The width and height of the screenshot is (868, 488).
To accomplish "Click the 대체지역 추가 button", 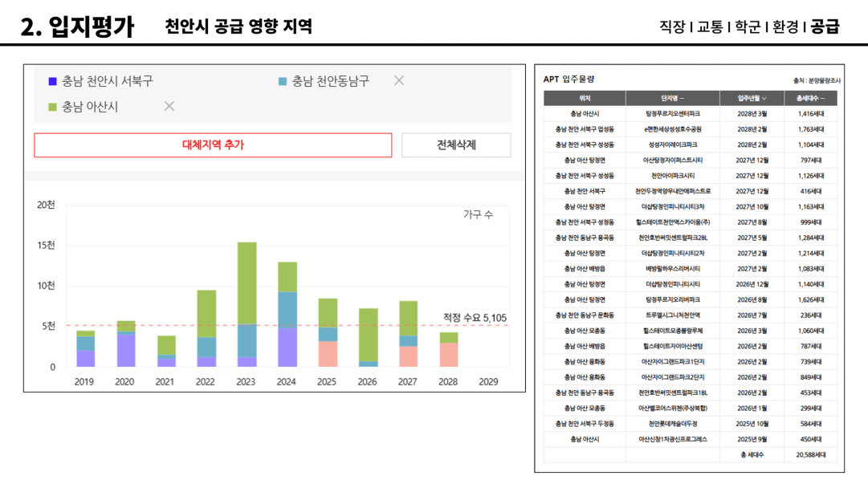I will (x=213, y=145).
